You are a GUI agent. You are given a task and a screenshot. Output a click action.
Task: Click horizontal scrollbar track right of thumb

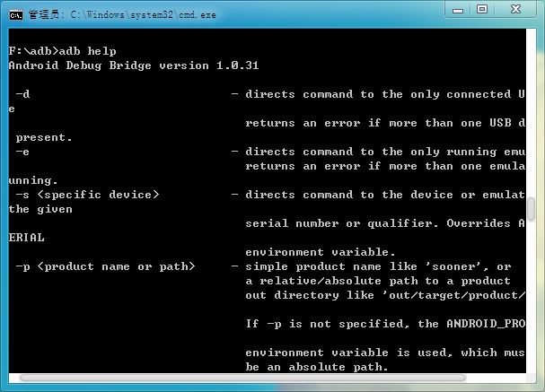tap(496, 378)
